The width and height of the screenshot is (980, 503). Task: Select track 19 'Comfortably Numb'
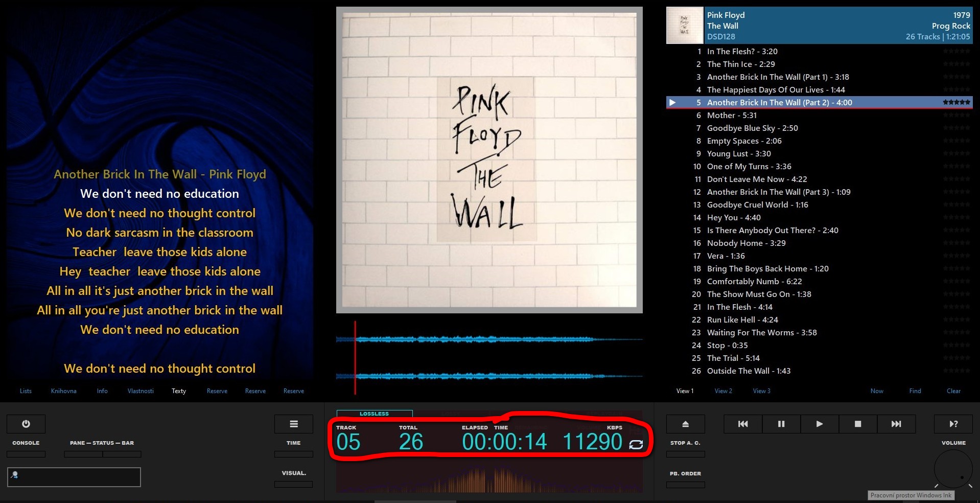[819, 281]
